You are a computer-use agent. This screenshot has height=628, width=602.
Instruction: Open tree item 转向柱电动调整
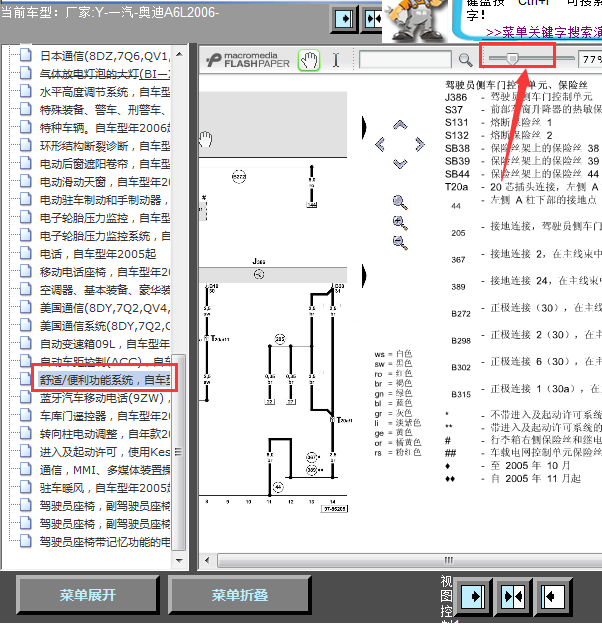[x=105, y=434]
